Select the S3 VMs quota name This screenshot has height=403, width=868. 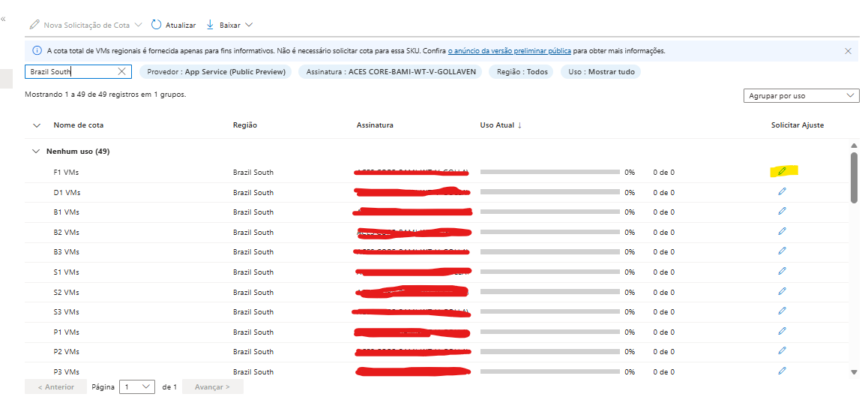[x=67, y=312]
